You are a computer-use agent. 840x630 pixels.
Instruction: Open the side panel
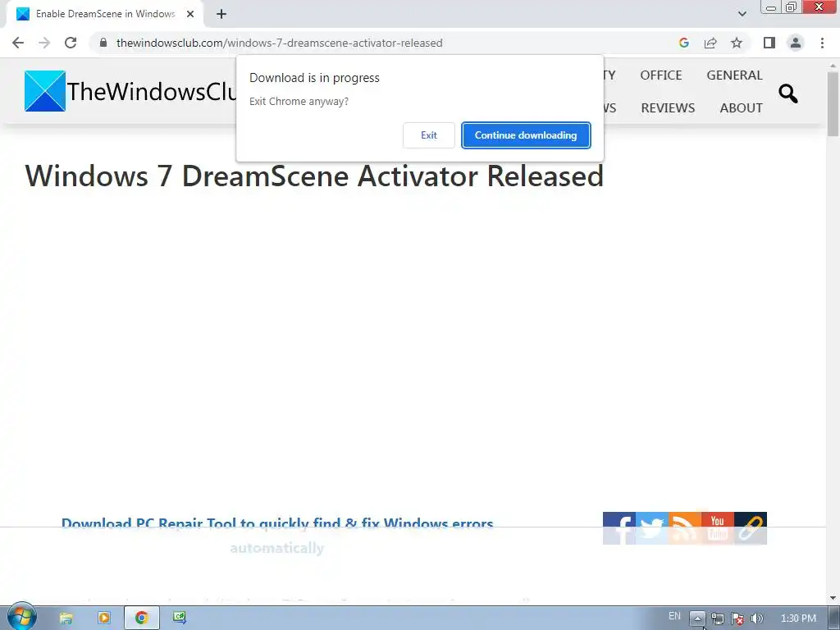(x=769, y=43)
